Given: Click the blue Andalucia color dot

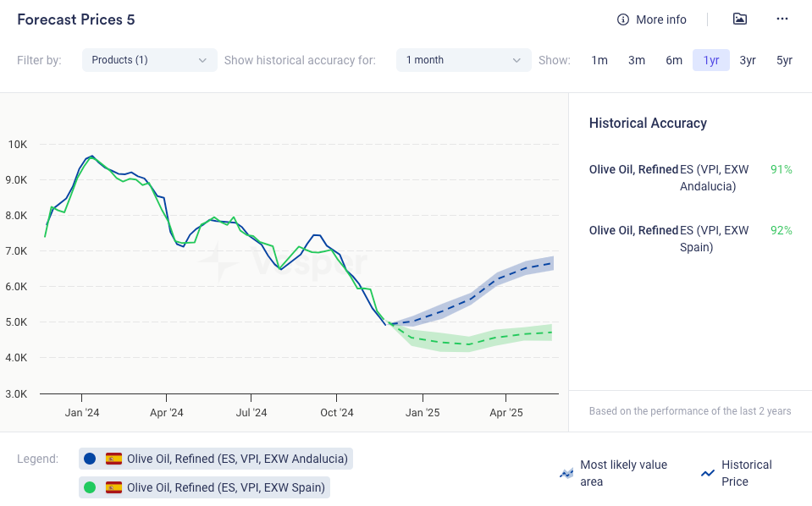Looking at the screenshot, I should coord(90,459).
